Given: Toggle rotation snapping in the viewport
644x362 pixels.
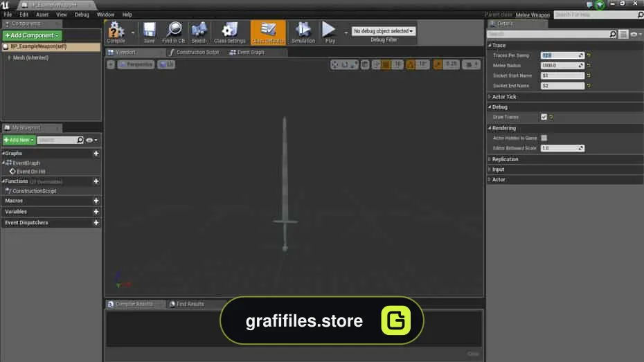Looking at the screenshot, I should click(x=411, y=64).
